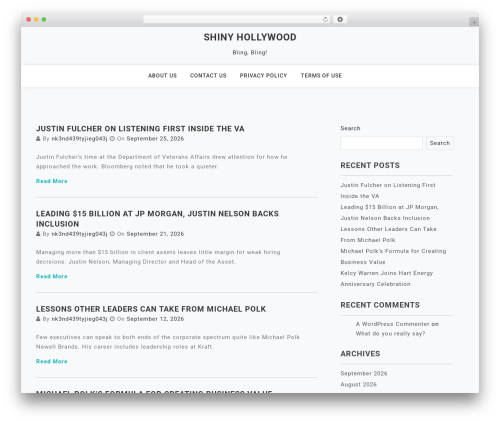Open the Privacy Policy menu item

tap(263, 76)
